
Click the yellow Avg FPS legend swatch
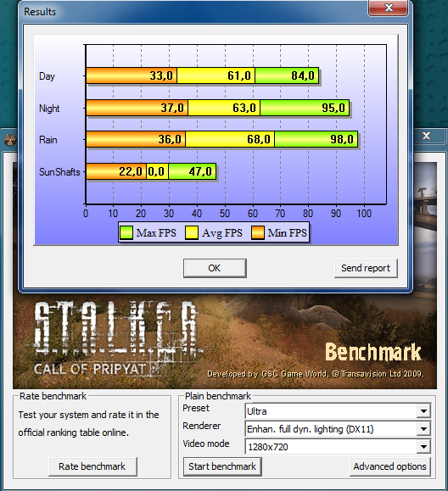(x=192, y=233)
